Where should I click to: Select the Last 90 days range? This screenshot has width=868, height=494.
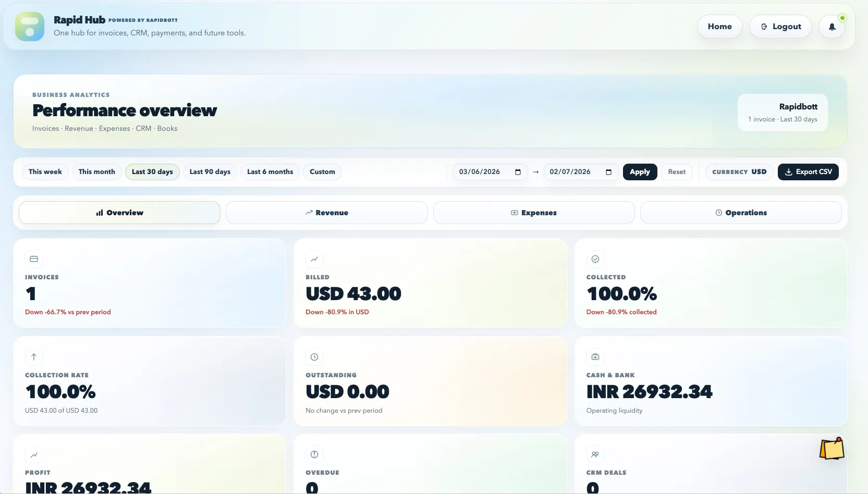[210, 172]
